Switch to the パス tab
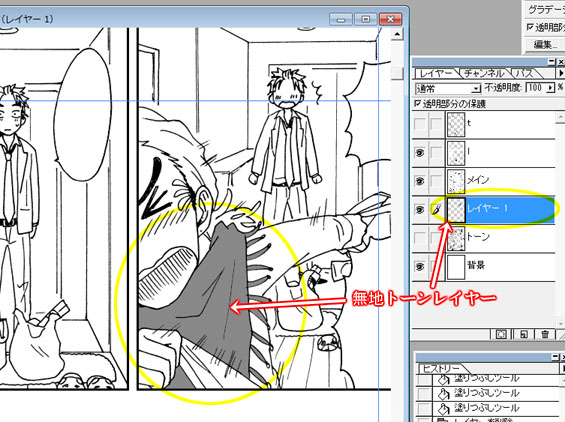This screenshot has width=565, height=422. (x=525, y=74)
